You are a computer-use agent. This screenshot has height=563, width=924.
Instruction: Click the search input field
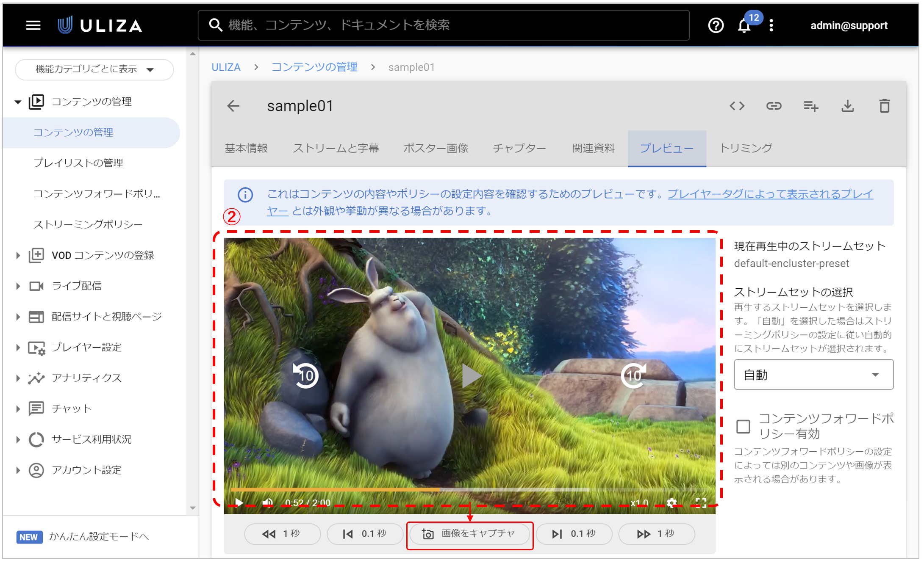click(x=444, y=25)
